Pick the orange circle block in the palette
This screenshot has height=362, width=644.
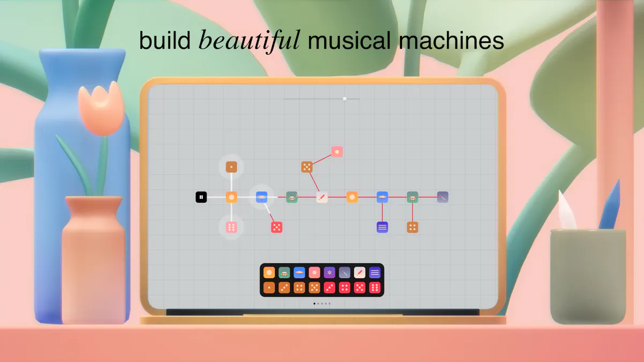[269, 273]
